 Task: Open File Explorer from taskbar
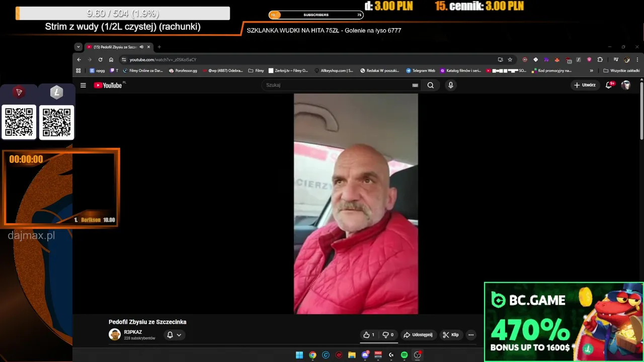pyautogui.click(x=352, y=355)
